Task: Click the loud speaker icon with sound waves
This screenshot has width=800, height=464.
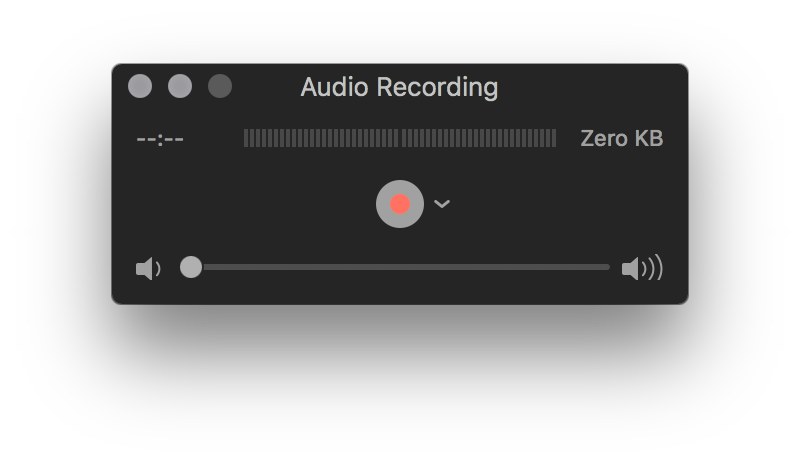Action: tap(642, 268)
